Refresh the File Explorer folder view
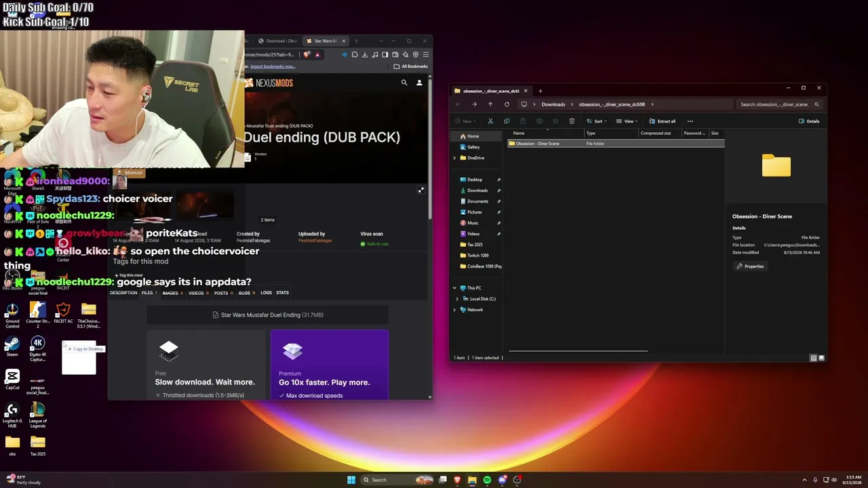 click(x=507, y=104)
